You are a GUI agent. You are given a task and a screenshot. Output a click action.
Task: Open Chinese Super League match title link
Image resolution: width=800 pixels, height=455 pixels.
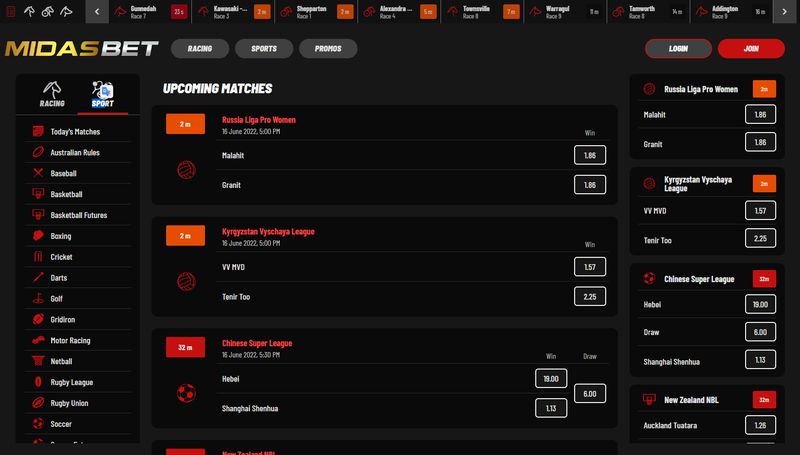point(257,343)
